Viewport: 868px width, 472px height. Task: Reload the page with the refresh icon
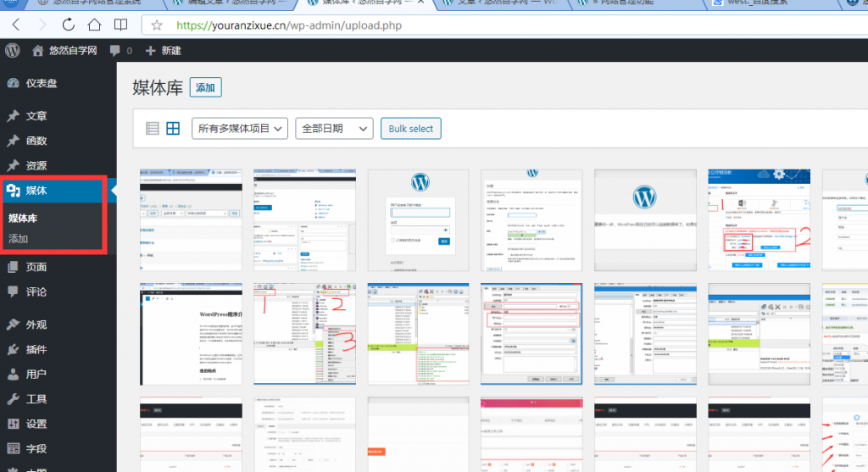point(68,25)
